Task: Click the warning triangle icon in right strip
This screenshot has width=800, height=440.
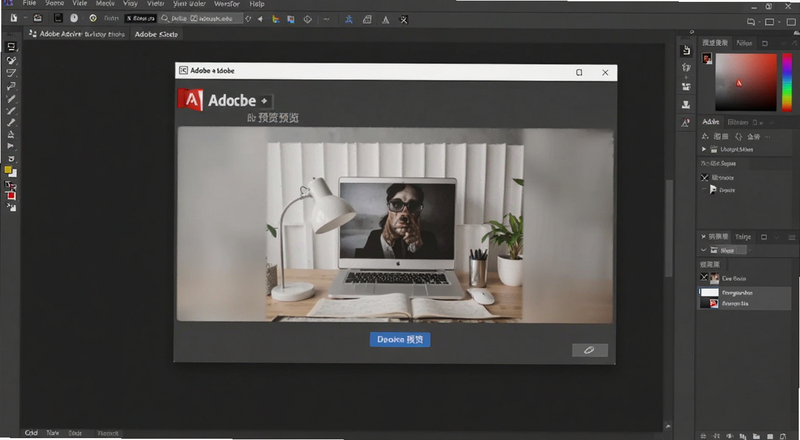Action: click(x=686, y=123)
